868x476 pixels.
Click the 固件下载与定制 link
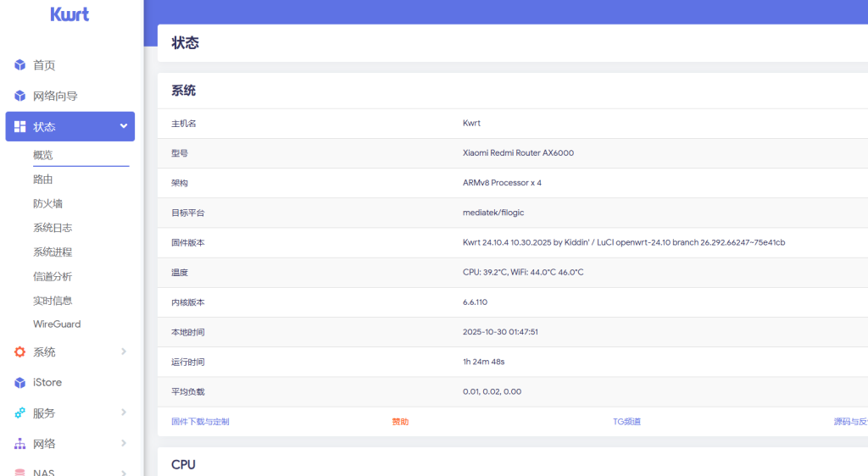(200, 422)
